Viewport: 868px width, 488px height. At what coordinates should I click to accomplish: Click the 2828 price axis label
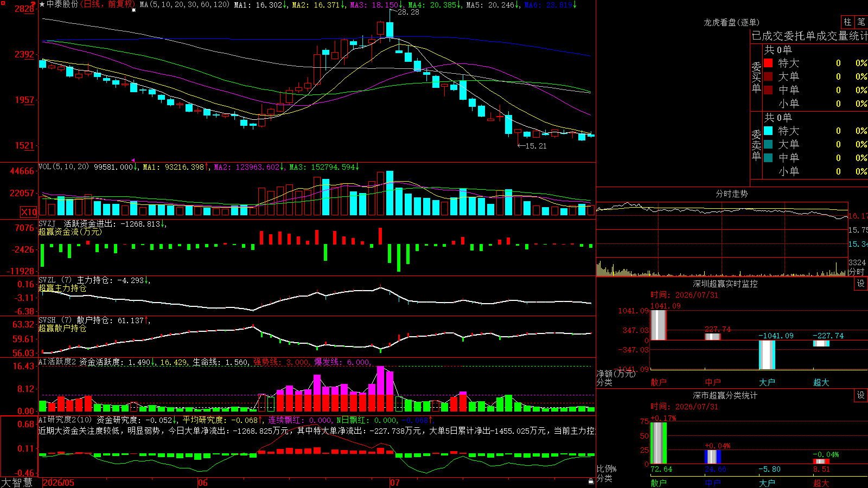[25, 9]
